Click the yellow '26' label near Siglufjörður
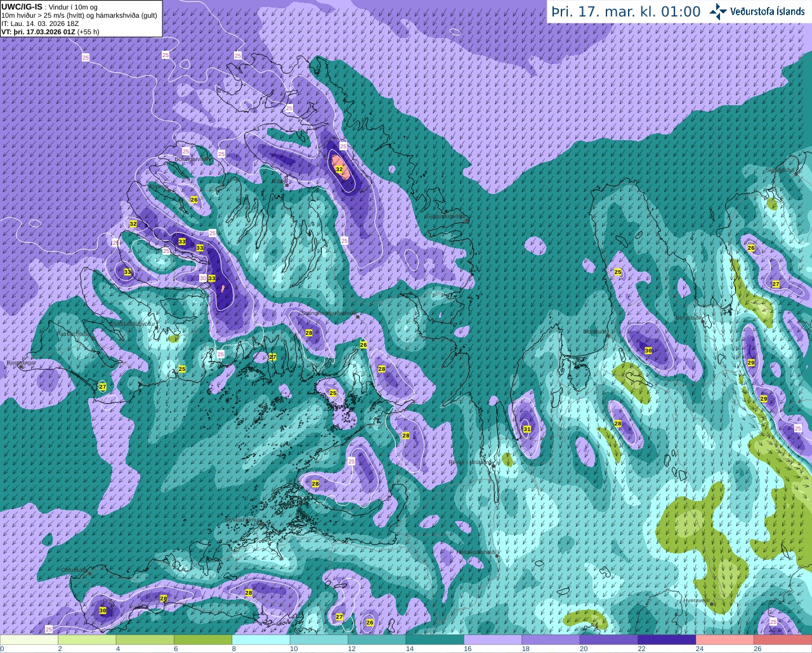The image size is (812, 653). pos(751,248)
